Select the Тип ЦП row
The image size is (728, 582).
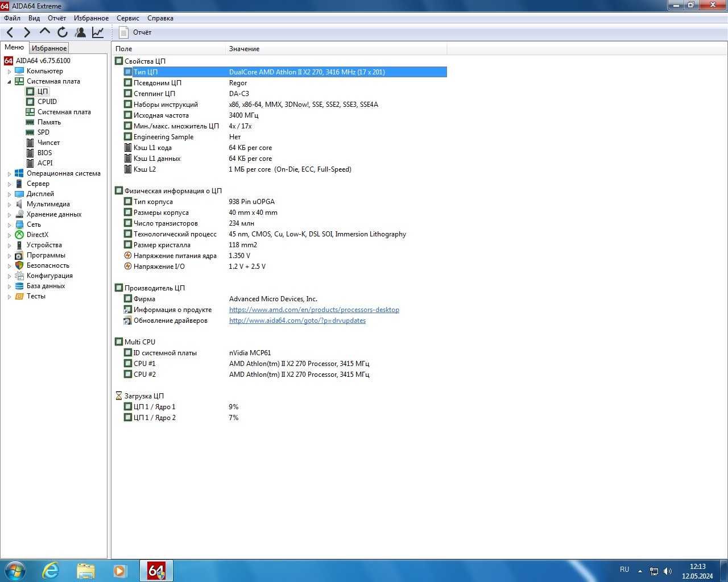coord(285,72)
